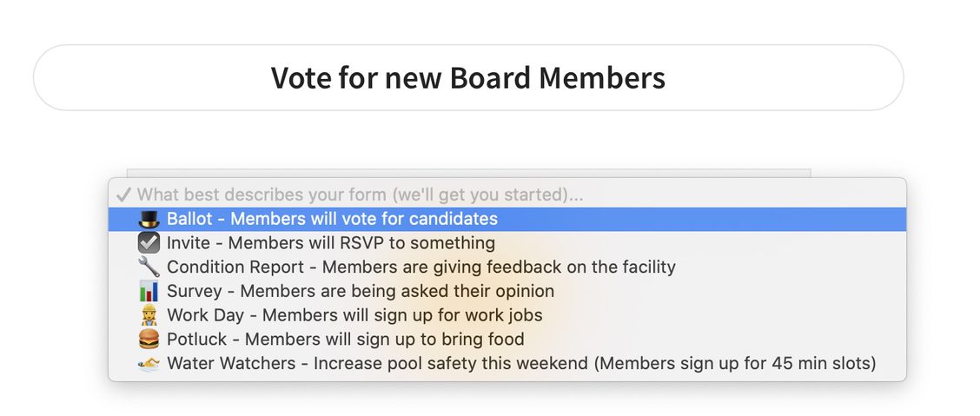Click the swimmer Water Watchers icon
Image resolution: width=980 pixels, height=416 pixels.
click(149, 363)
